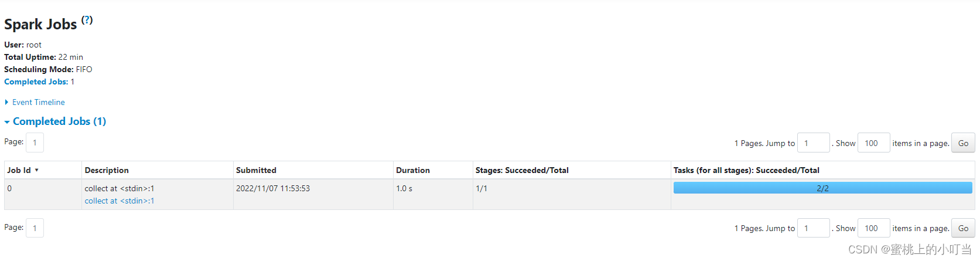980x261 pixels.
Task: Open collect at <stdin>:1 job link
Action: 119,201
